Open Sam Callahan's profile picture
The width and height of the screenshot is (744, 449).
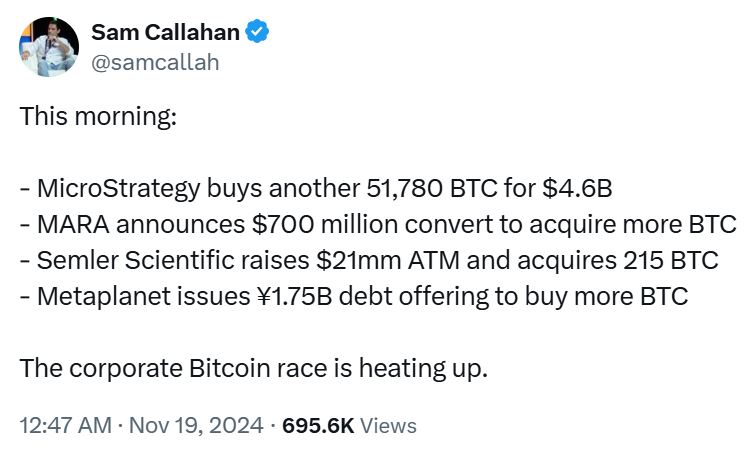click(46, 46)
